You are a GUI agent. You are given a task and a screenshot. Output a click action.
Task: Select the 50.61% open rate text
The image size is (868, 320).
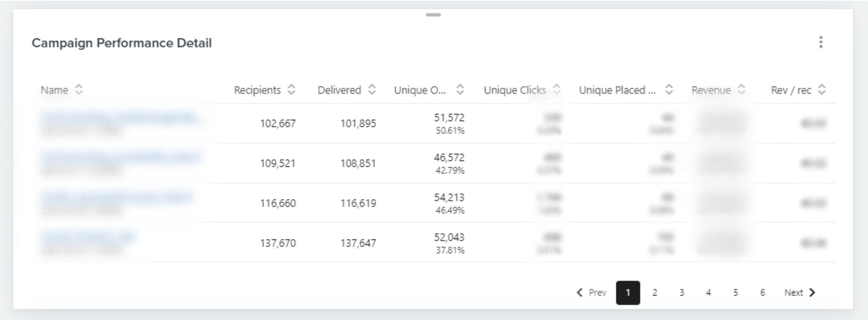(450, 131)
